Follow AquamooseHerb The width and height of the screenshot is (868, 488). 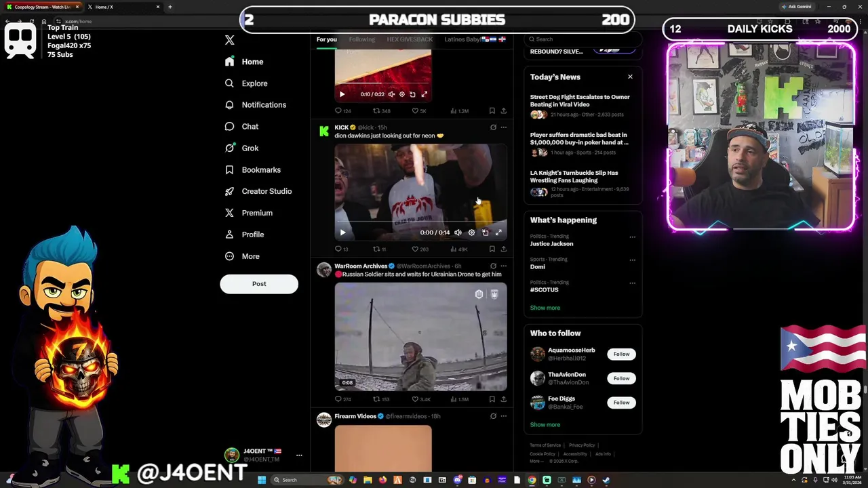[x=621, y=354]
